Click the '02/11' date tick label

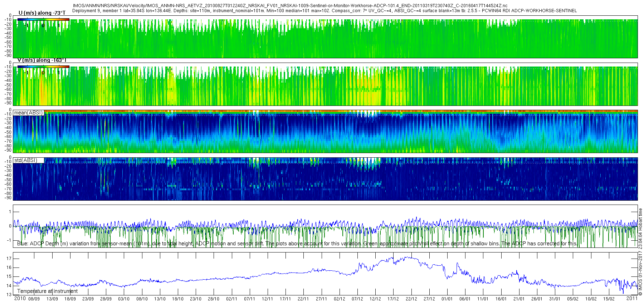point(232,299)
